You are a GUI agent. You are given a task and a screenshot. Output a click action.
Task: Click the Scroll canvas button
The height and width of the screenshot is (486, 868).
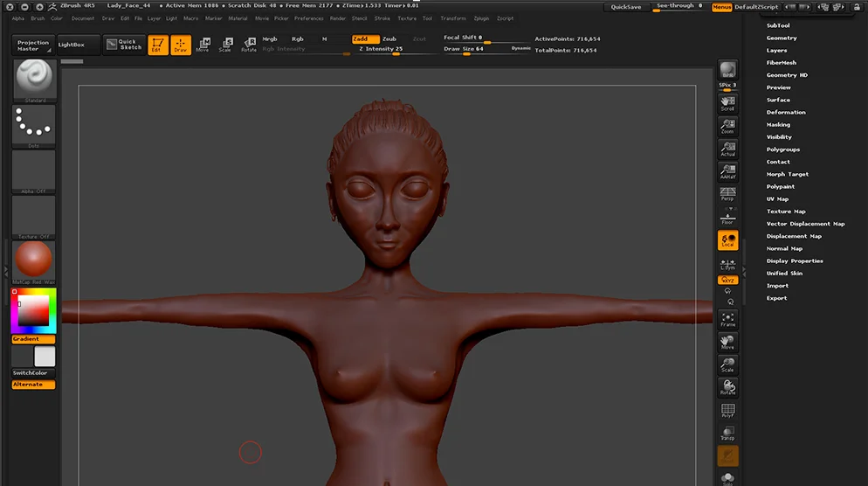tap(727, 103)
